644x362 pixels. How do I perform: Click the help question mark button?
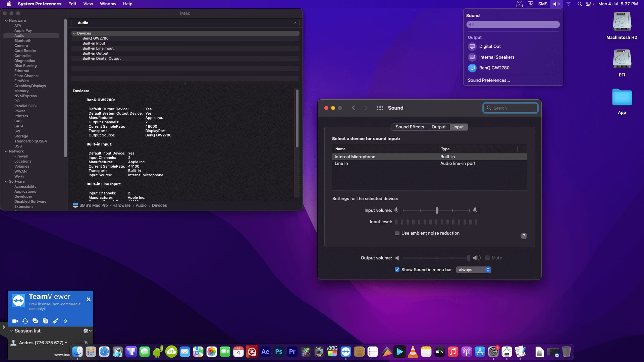tap(524, 236)
